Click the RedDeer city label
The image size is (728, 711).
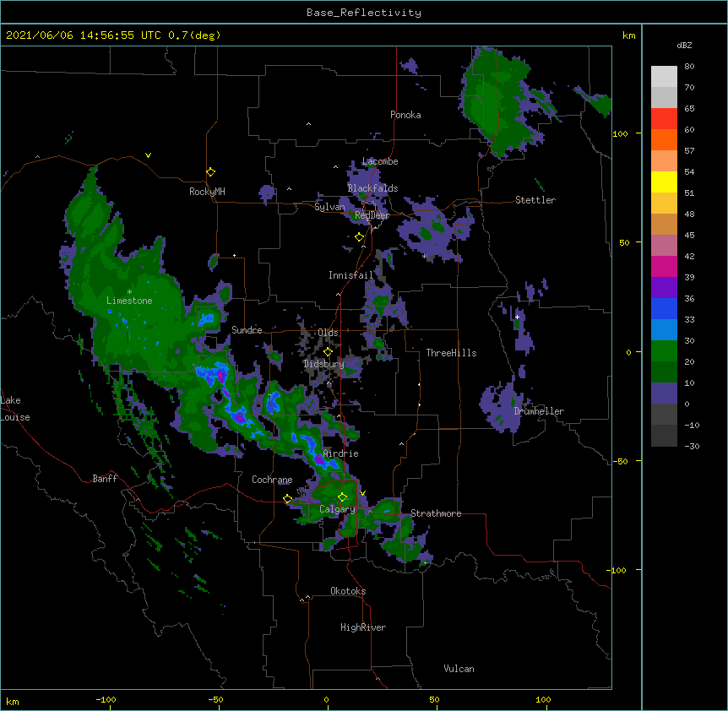point(372,215)
